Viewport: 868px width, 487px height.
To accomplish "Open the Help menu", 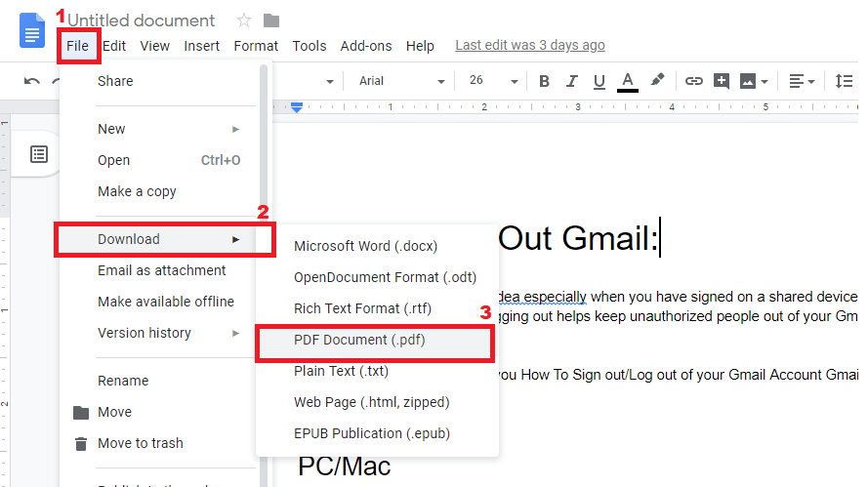I will tap(420, 46).
